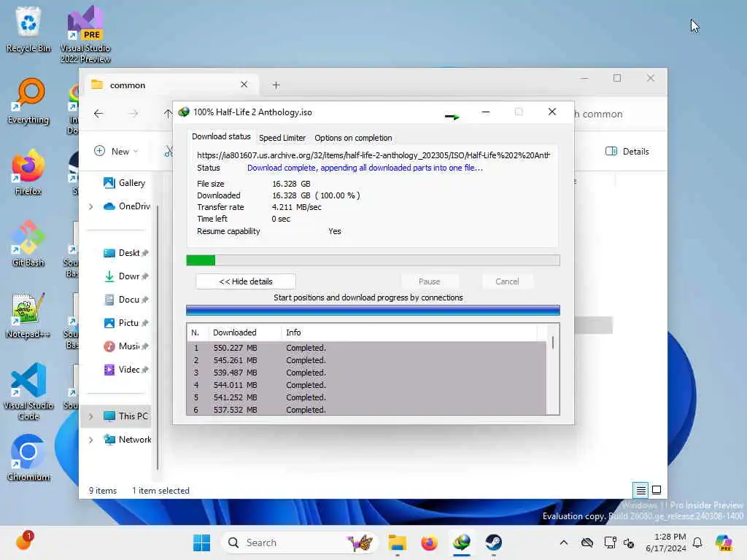
Task: Expand the This PC tree node
Action: [x=91, y=416]
